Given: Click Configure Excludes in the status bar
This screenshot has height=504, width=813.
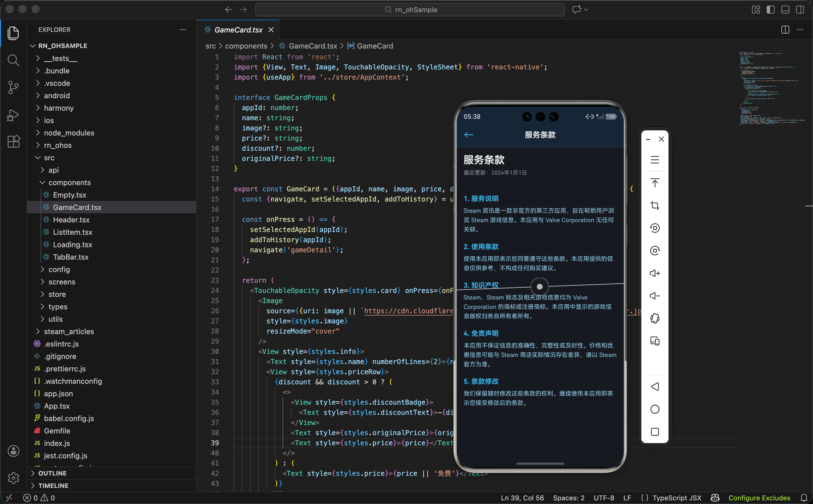Looking at the screenshot, I should (759, 498).
